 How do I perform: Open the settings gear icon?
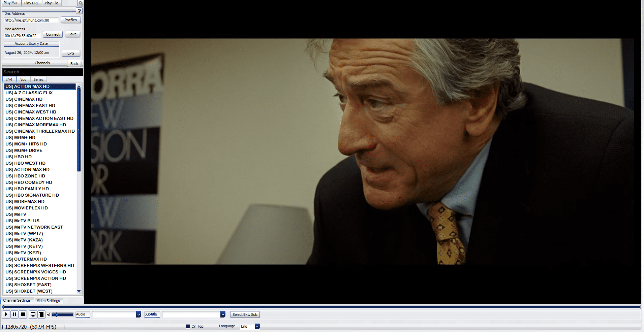pos(81,3)
